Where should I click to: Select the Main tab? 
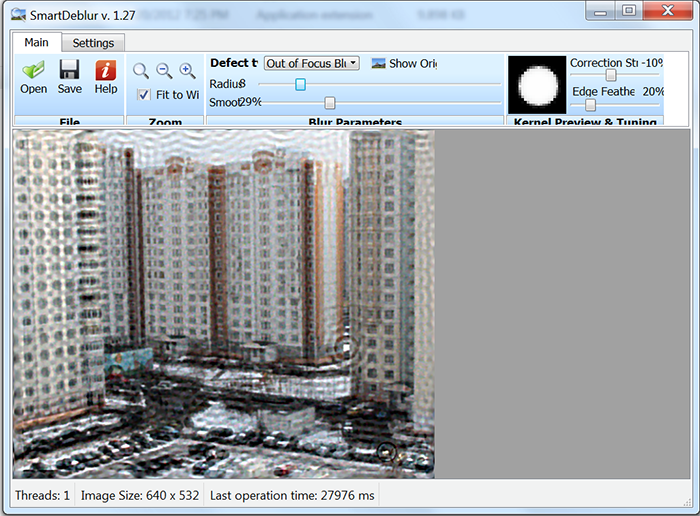[x=36, y=43]
